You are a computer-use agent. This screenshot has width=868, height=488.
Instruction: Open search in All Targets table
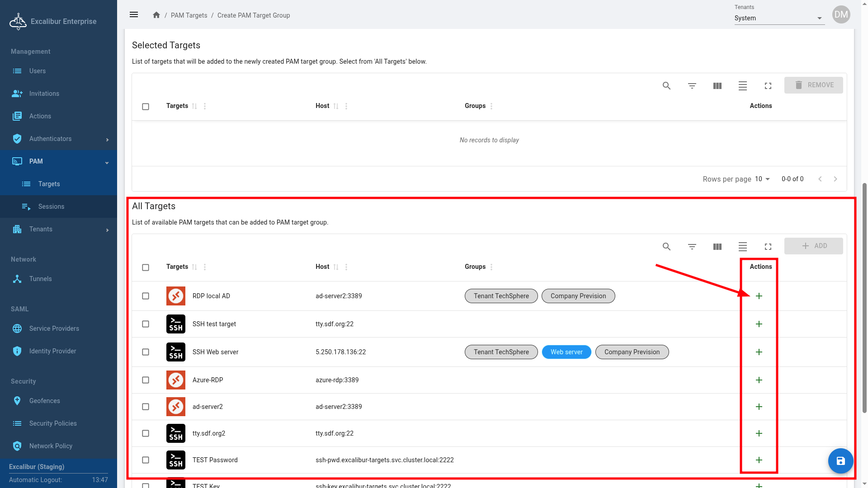[x=666, y=247]
